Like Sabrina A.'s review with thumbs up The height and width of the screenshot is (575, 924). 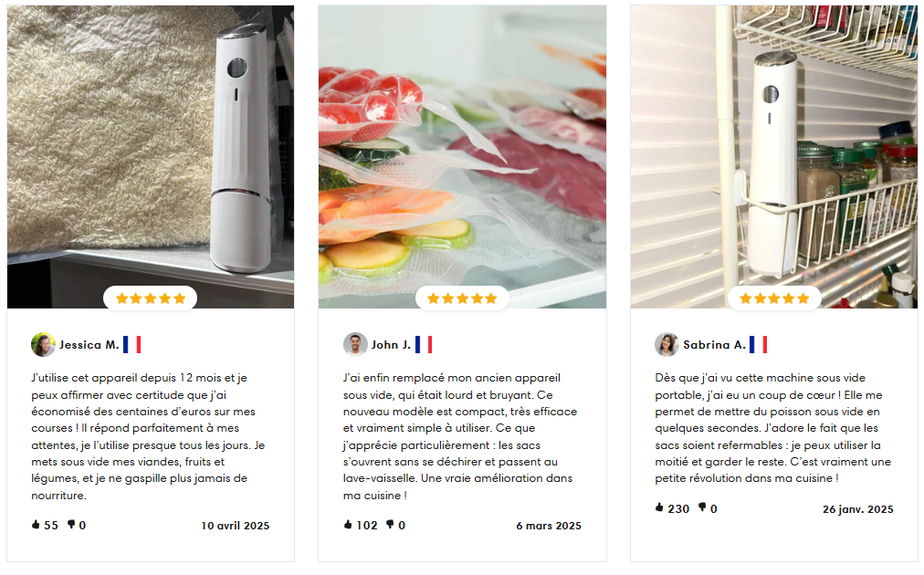point(659,507)
